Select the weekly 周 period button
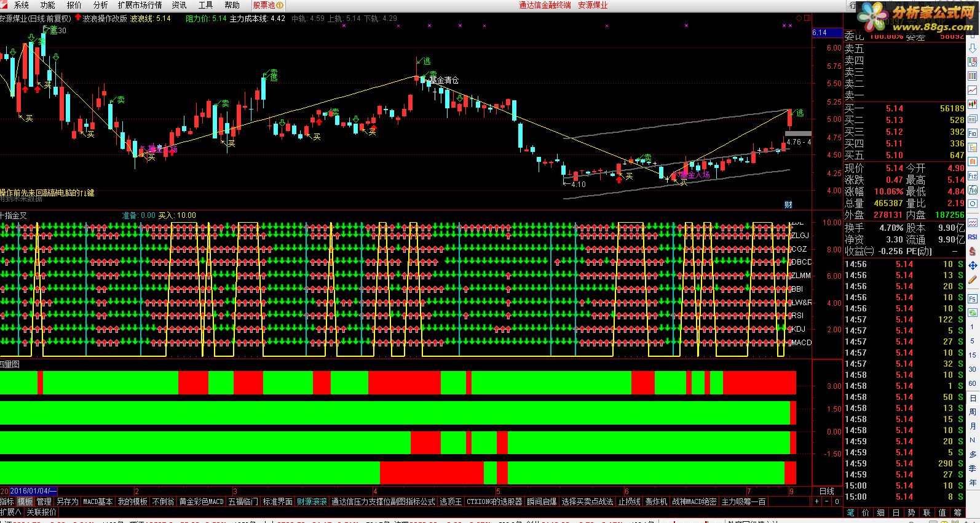This screenshot has width=980, height=523. (x=972, y=412)
